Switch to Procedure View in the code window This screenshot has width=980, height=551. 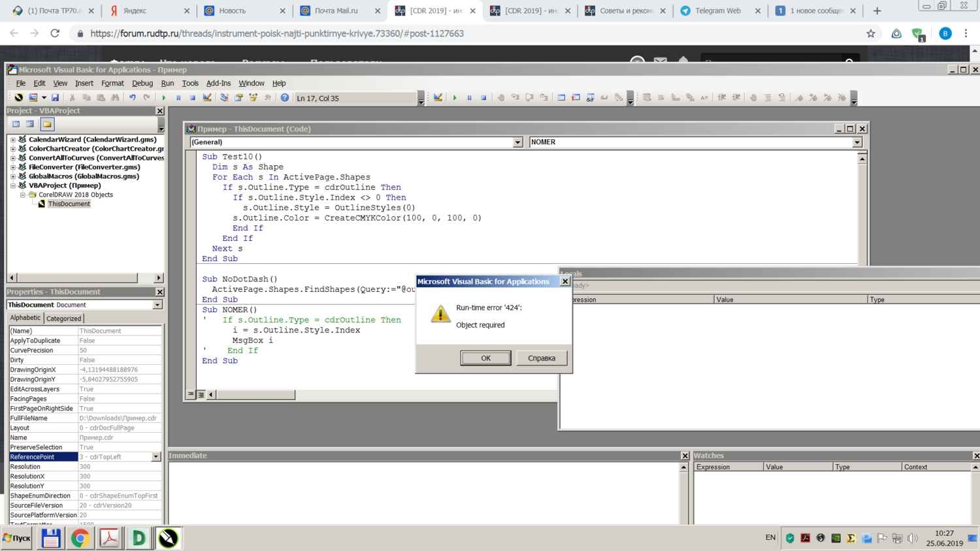coord(191,394)
